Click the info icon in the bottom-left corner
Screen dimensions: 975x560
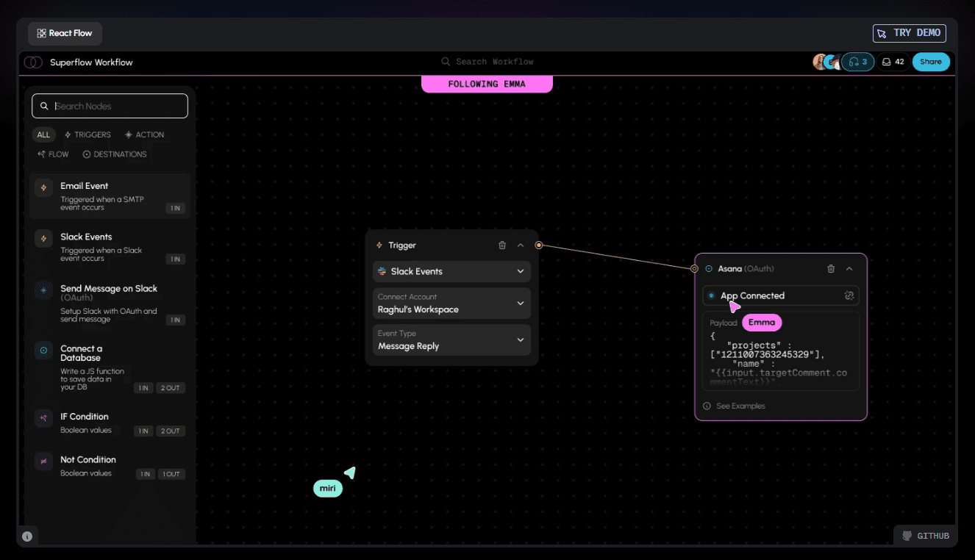27,536
